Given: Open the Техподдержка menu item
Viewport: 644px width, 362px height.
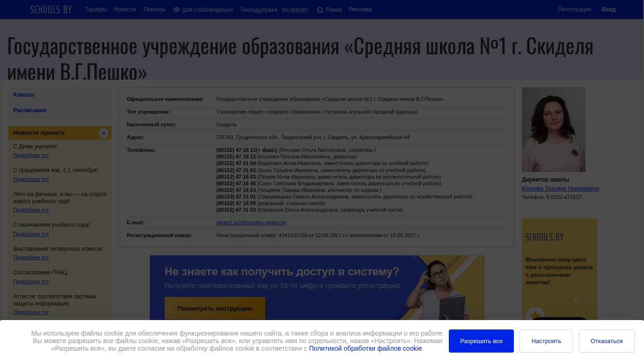Looking at the screenshot, I should [x=258, y=10].
